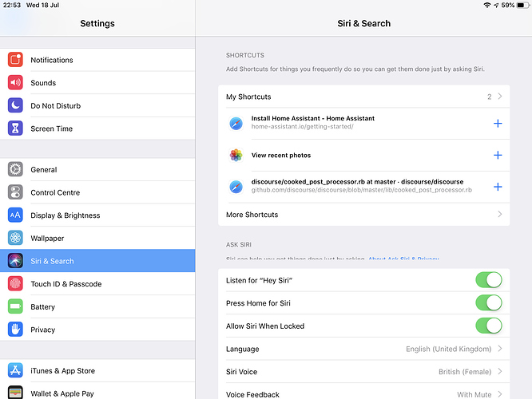The height and width of the screenshot is (399, 532).
Task: Toggle Press Home for Siri switch
Action: (x=489, y=302)
